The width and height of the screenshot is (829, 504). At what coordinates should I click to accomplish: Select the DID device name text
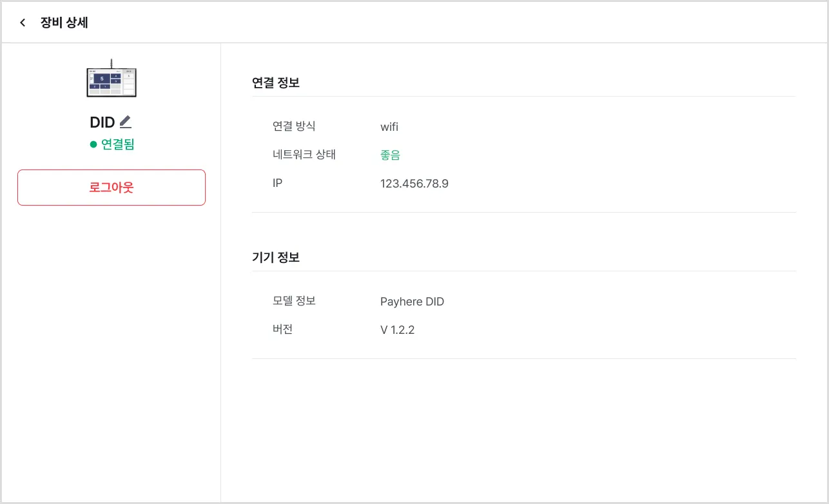pyautogui.click(x=102, y=122)
